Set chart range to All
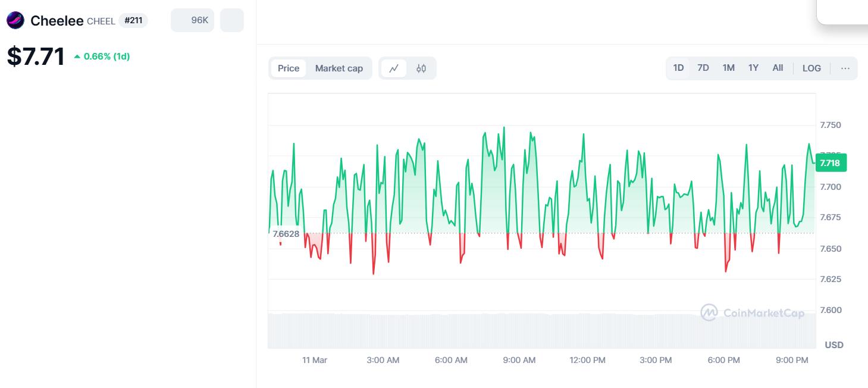 (778, 68)
